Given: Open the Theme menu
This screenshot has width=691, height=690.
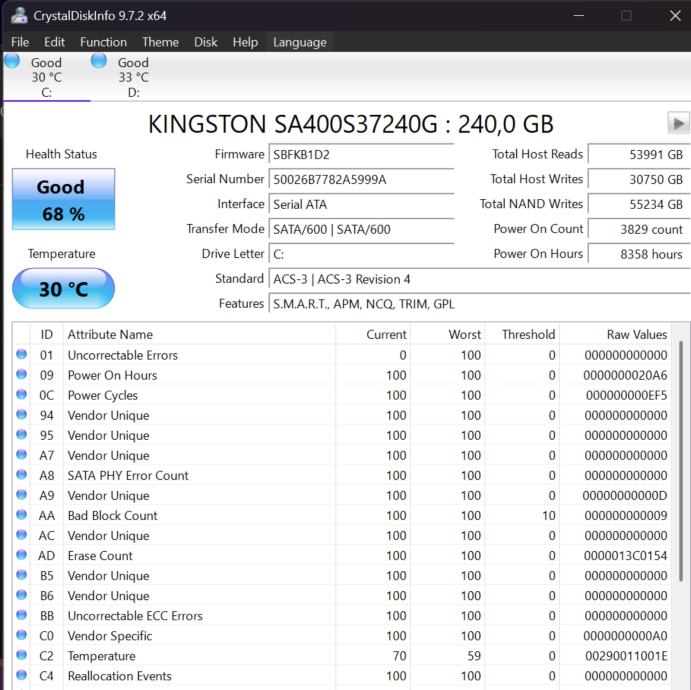Looking at the screenshot, I should (160, 42).
